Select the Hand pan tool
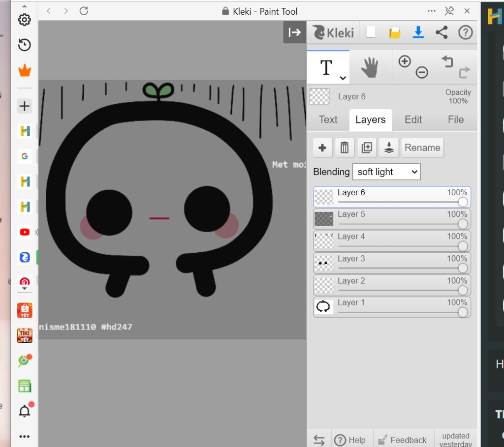This screenshot has width=504, height=447. 370,67
